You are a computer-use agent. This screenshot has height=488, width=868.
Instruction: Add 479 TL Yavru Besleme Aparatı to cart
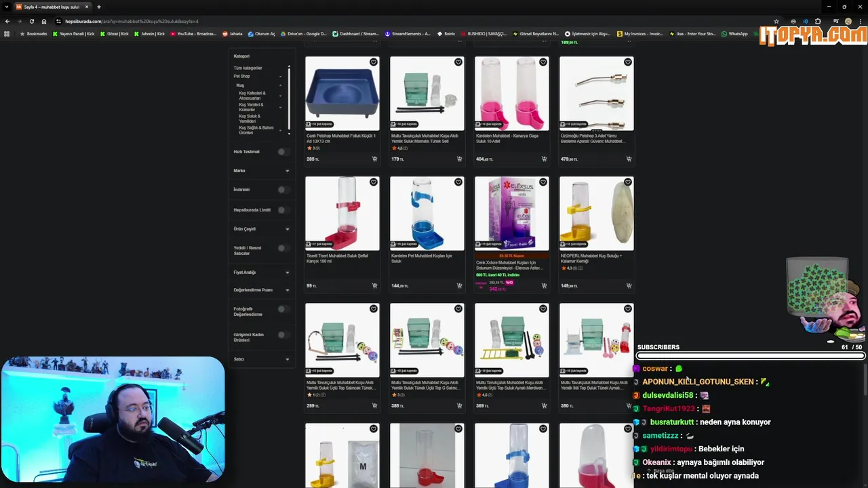[629, 159]
